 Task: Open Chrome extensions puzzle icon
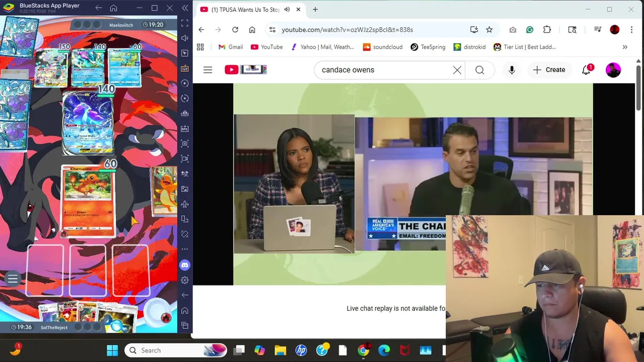pyautogui.click(x=547, y=30)
